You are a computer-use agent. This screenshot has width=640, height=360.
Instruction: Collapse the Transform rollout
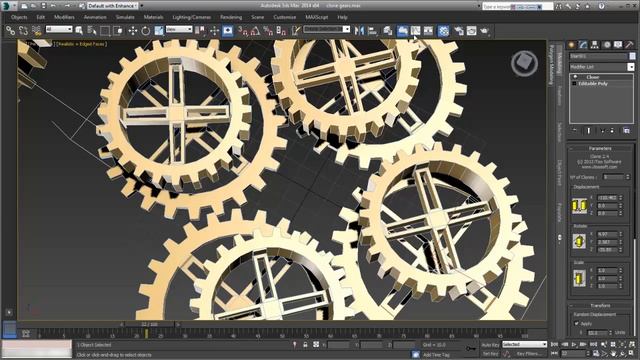tap(600, 305)
